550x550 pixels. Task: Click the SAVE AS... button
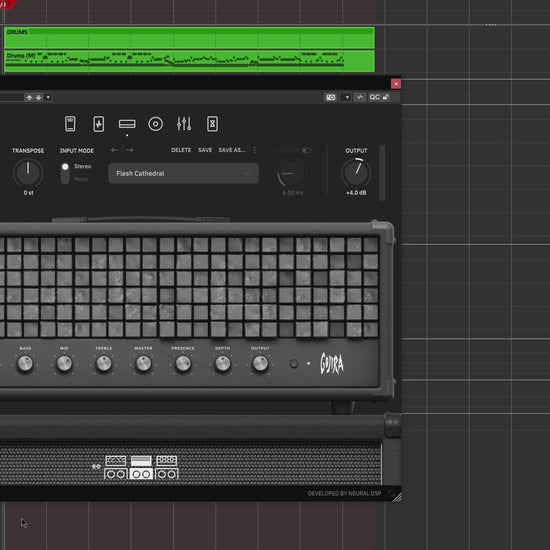click(x=232, y=150)
